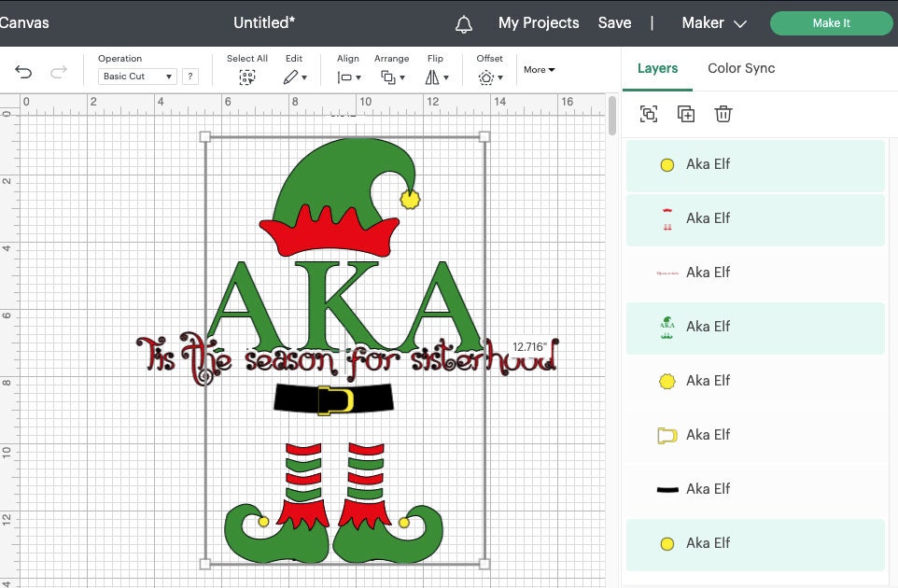Image resolution: width=898 pixels, height=588 pixels.
Task: Switch to the Color Sync tab
Action: 740,68
